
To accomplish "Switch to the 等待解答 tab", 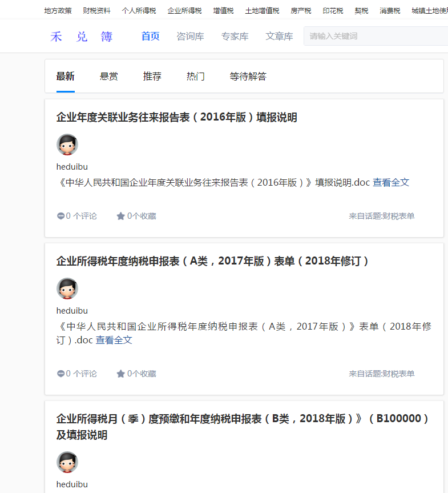I will coord(248,77).
